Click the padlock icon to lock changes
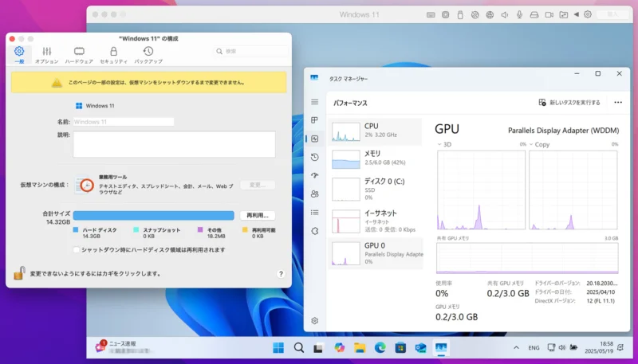 pos(19,273)
